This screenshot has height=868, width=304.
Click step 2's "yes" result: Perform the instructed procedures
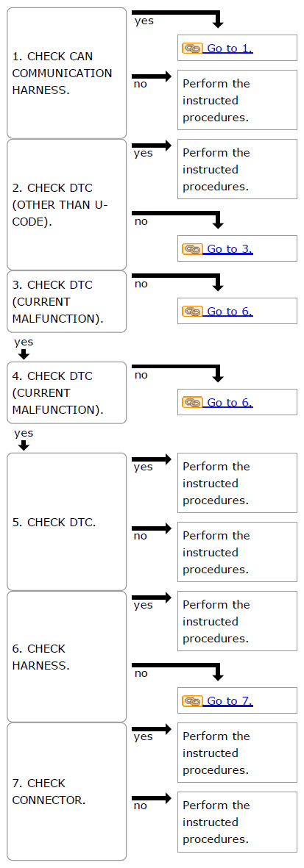(x=238, y=169)
